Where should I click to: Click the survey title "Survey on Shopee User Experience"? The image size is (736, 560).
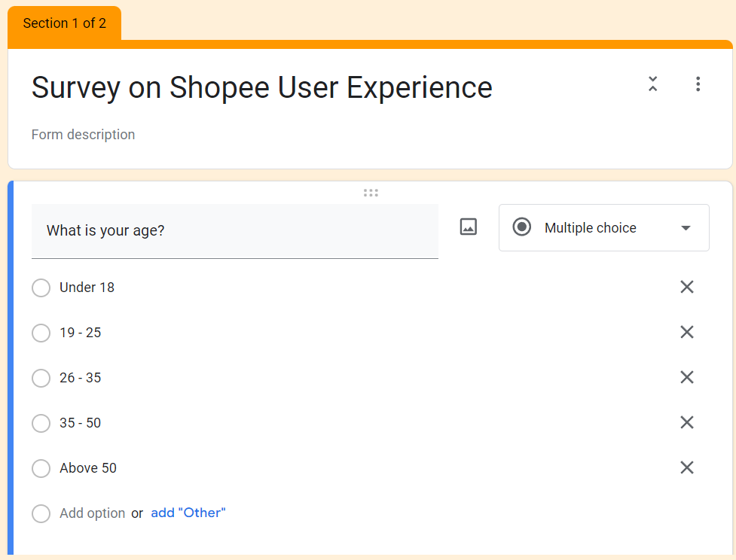click(x=262, y=88)
